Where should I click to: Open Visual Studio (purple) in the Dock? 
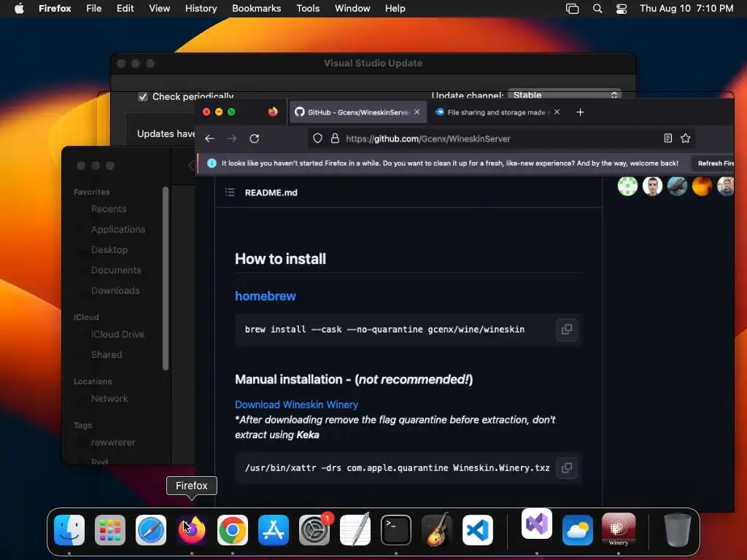[x=537, y=524]
